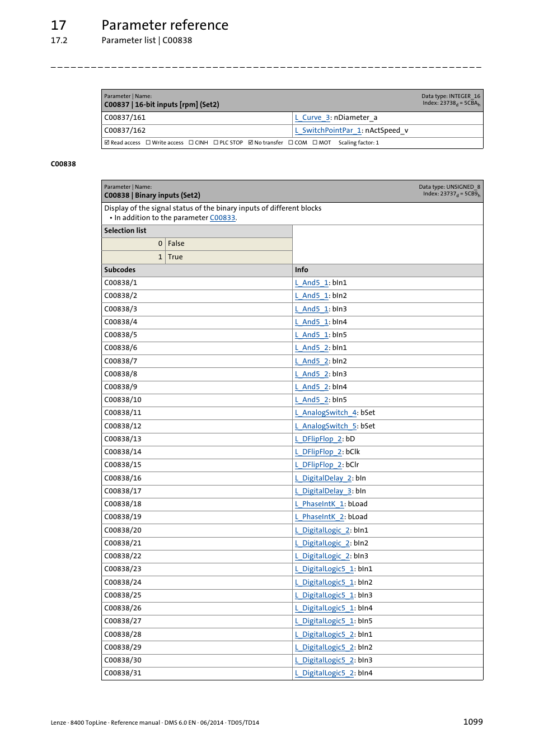Follow the L_DigitalDelay_3 link
The height and width of the screenshot is (756, 534).
322,491
